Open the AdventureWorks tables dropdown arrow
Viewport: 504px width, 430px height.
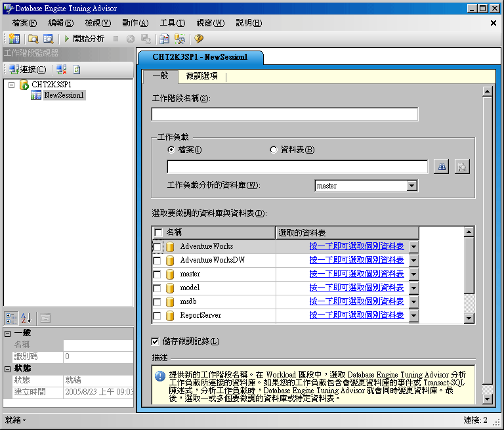click(x=413, y=247)
